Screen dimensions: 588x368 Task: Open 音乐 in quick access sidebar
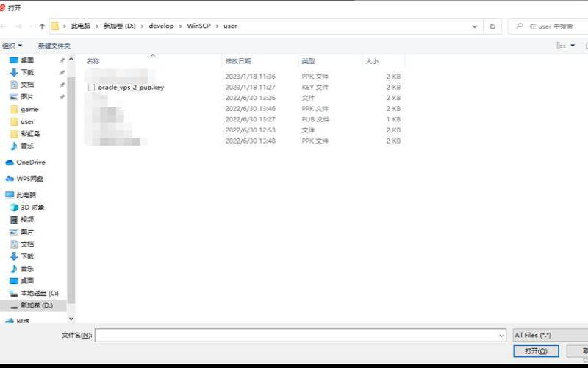tap(27, 146)
